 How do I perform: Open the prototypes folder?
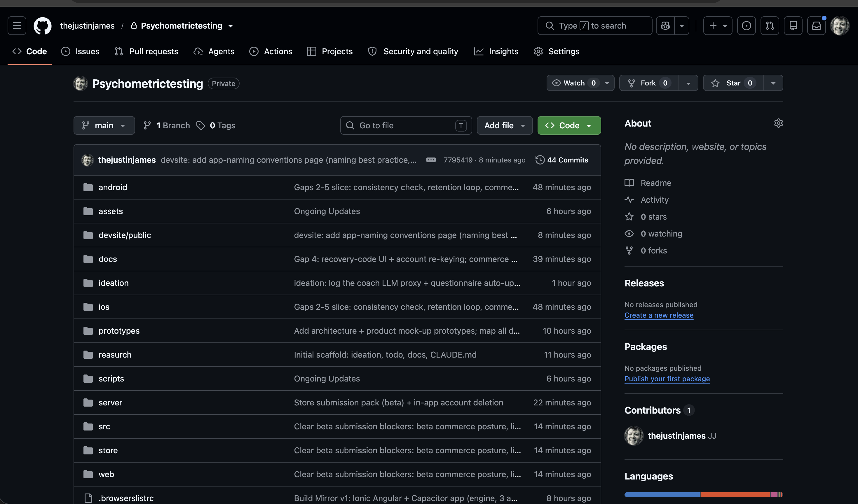click(x=119, y=331)
